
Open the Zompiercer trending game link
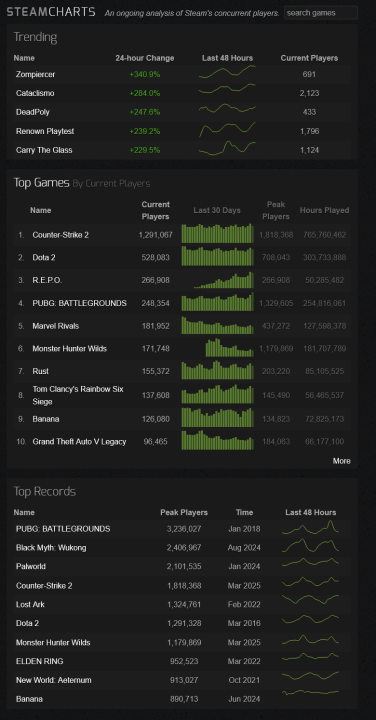(36, 74)
